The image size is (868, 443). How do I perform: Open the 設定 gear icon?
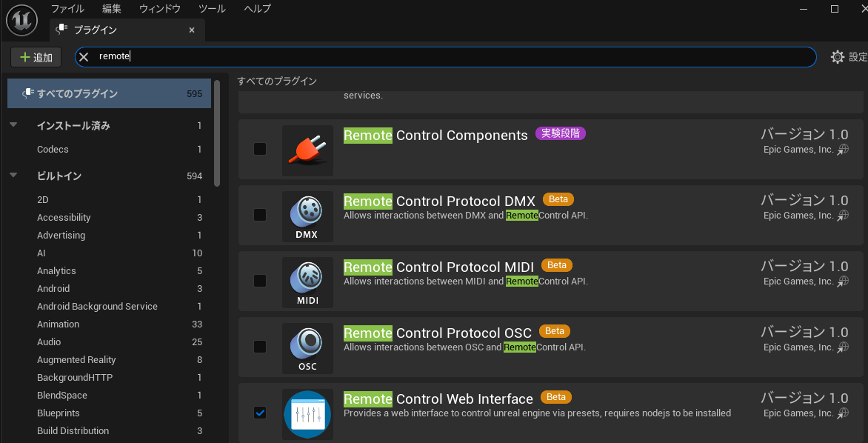pos(836,56)
